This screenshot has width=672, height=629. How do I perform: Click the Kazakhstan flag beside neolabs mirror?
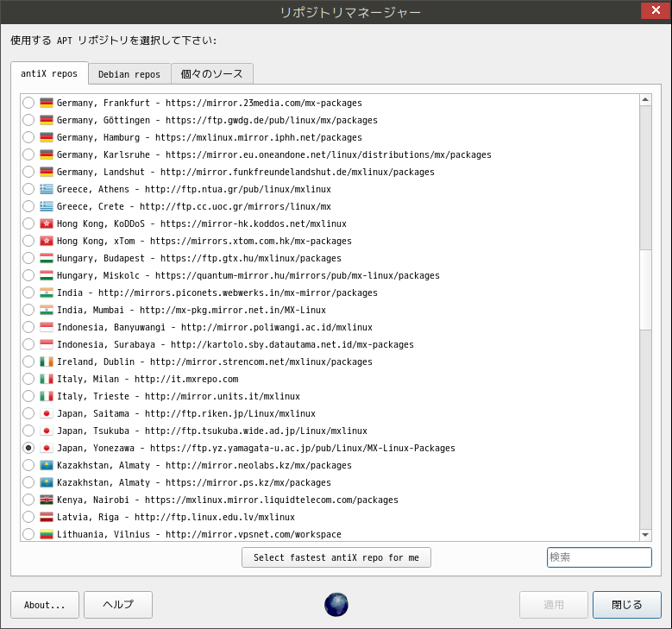(x=47, y=465)
